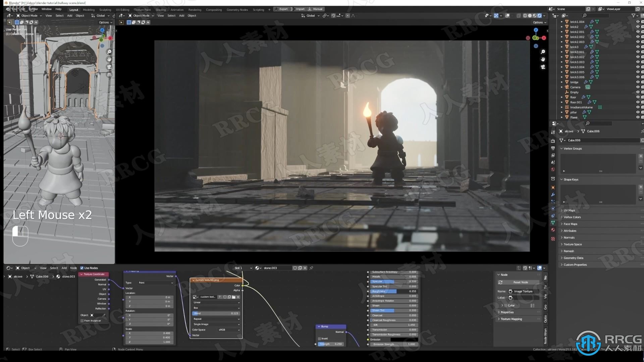Adjust Roughness slider on Principled BSDF

click(x=394, y=291)
